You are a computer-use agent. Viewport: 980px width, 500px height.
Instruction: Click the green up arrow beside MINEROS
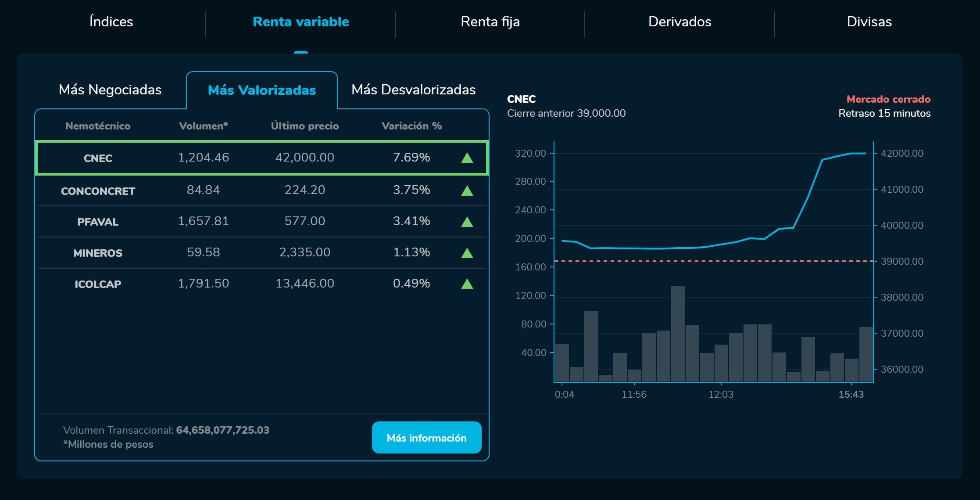(466, 252)
